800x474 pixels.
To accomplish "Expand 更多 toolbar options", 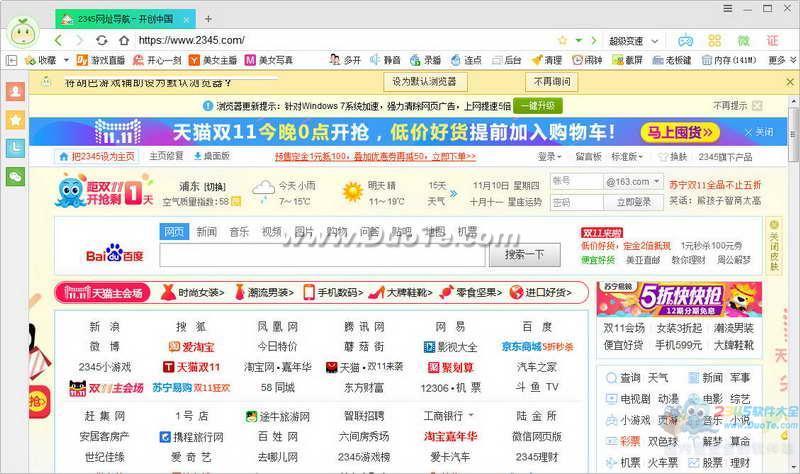I will [x=782, y=60].
